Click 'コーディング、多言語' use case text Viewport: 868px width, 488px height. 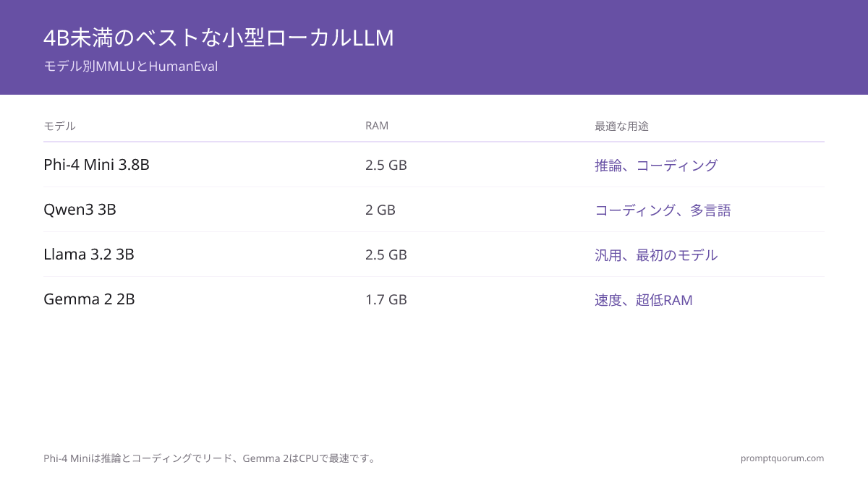pyautogui.click(x=663, y=210)
